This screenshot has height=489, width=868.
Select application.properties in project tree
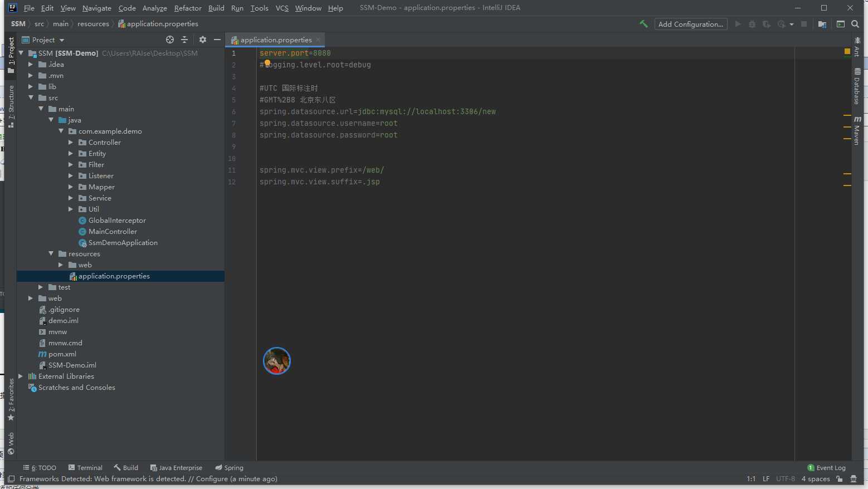[120, 276]
